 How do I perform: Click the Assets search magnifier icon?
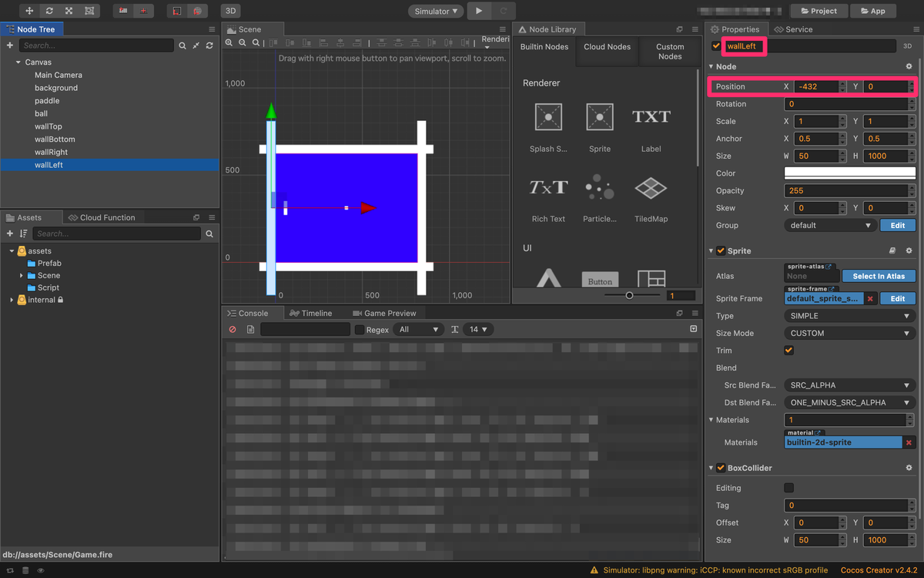point(209,234)
